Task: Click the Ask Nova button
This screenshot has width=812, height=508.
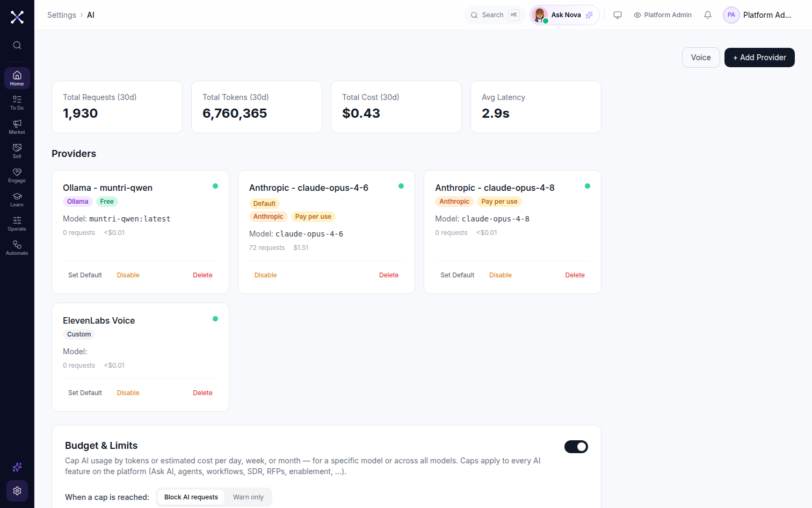Action: [x=564, y=15]
